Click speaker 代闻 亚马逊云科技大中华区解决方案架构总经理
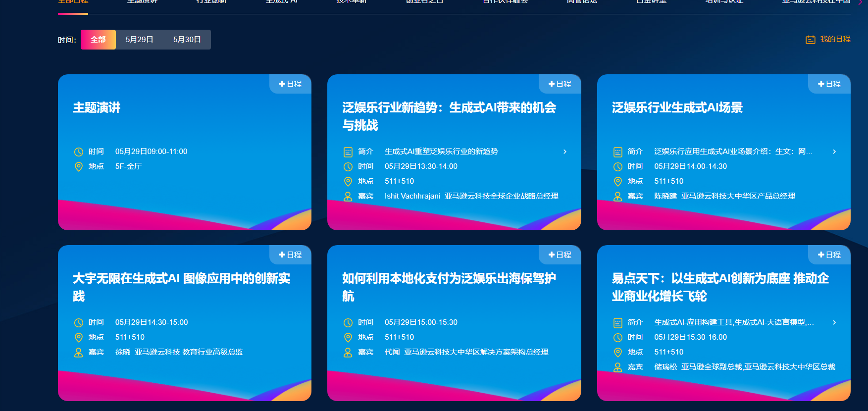This screenshot has height=411, width=868. 466,352
